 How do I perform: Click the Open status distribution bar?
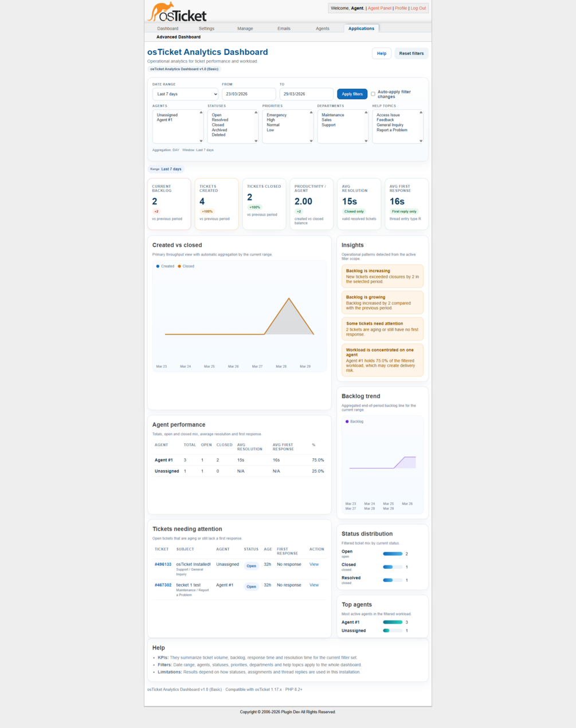(x=393, y=554)
